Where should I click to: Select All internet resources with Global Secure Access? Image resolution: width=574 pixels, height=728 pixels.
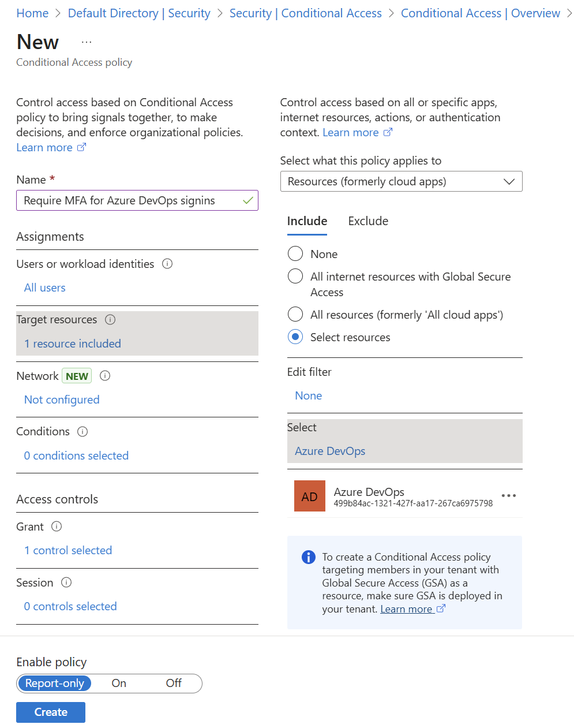coord(295,277)
